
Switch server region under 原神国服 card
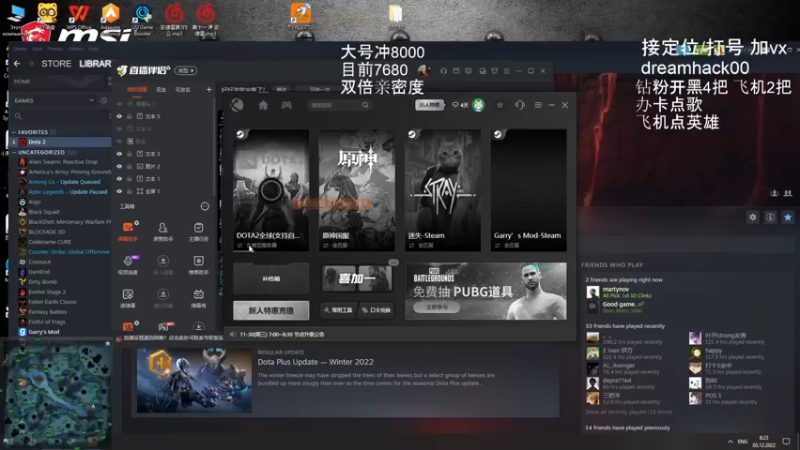pyautogui.click(x=335, y=245)
